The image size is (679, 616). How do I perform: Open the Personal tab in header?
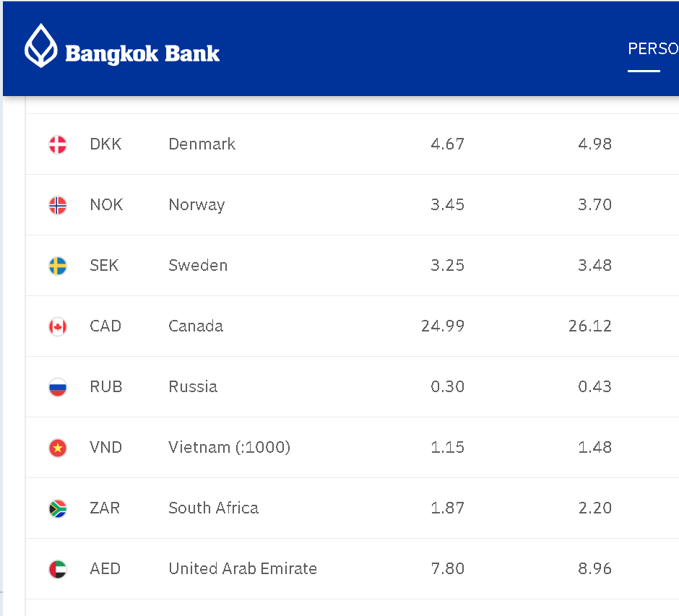tap(652, 49)
